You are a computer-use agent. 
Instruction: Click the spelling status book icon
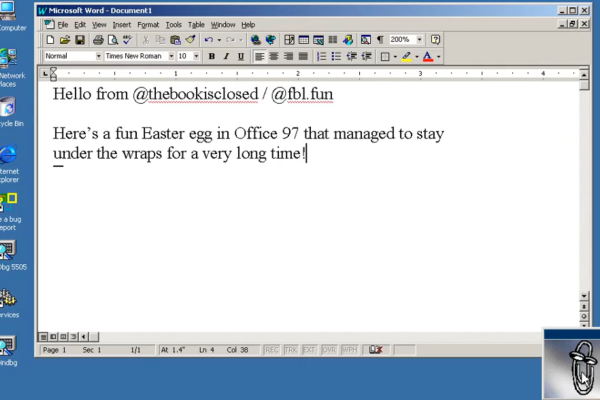pyautogui.click(x=376, y=350)
